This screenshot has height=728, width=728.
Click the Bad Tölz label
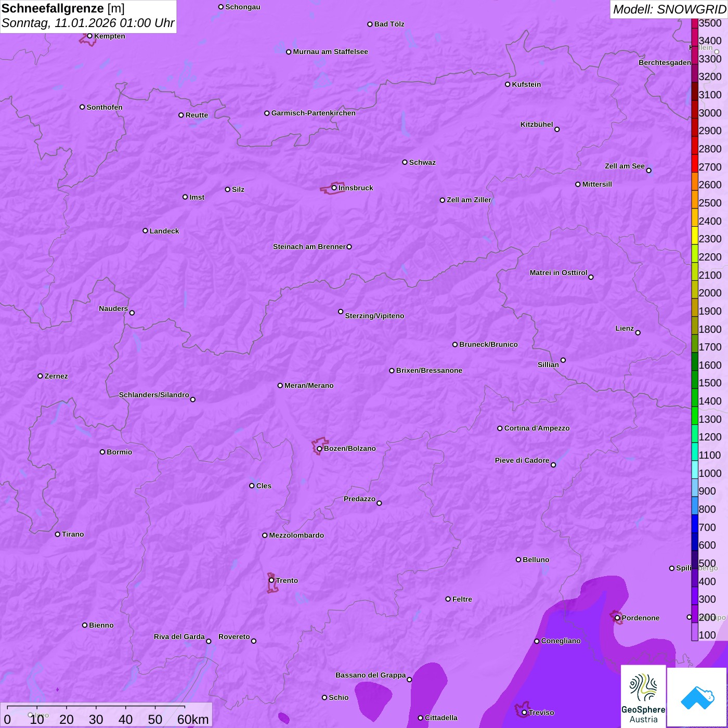pyautogui.click(x=389, y=24)
